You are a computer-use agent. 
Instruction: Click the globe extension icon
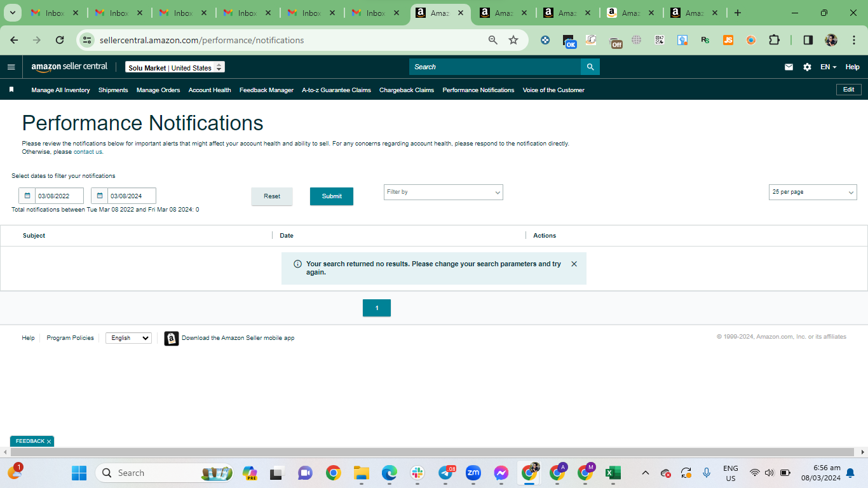(x=637, y=40)
